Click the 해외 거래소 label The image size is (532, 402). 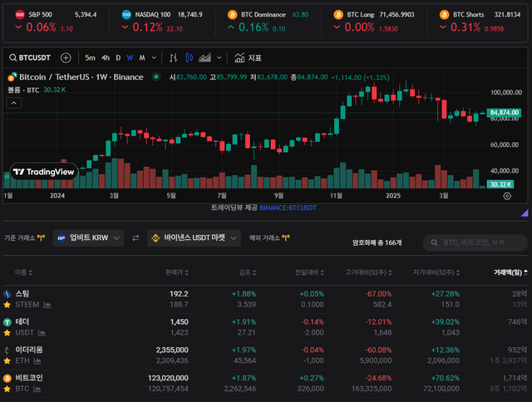(264, 238)
